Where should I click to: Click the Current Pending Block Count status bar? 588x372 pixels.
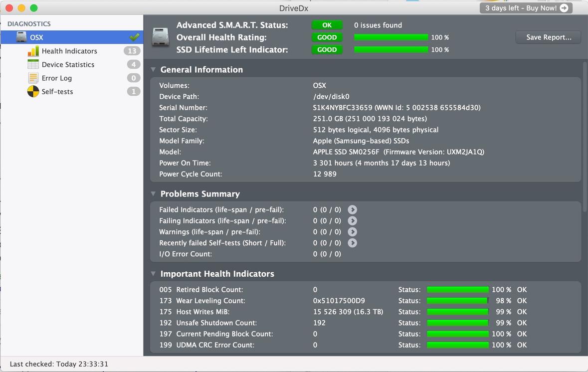click(x=457, y=334)
